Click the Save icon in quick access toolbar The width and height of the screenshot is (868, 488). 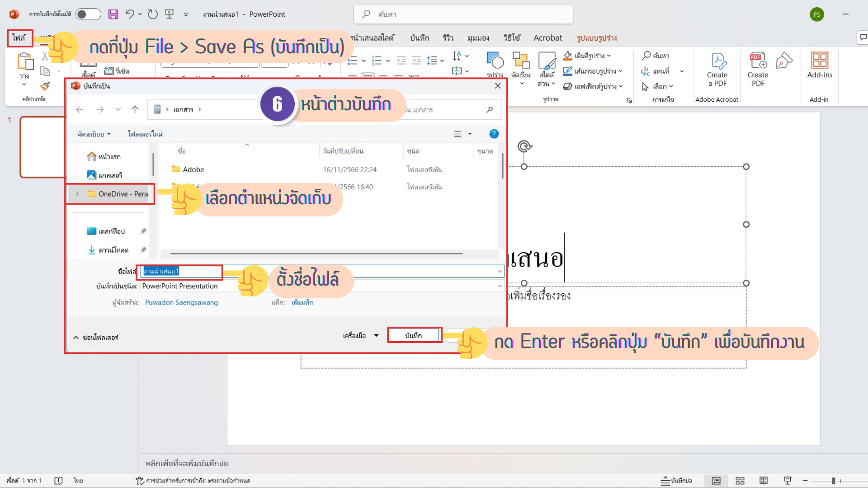coord(113,14)
